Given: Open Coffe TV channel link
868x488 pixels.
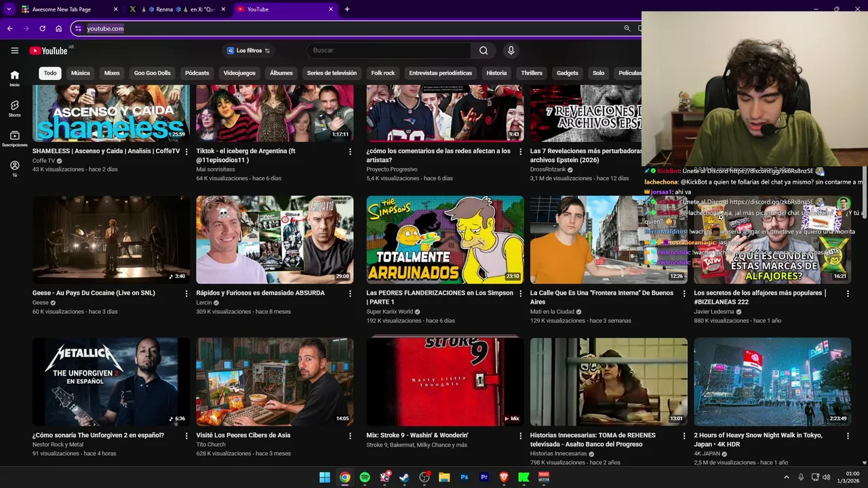Looking at the screenshot, I should 43,161.
